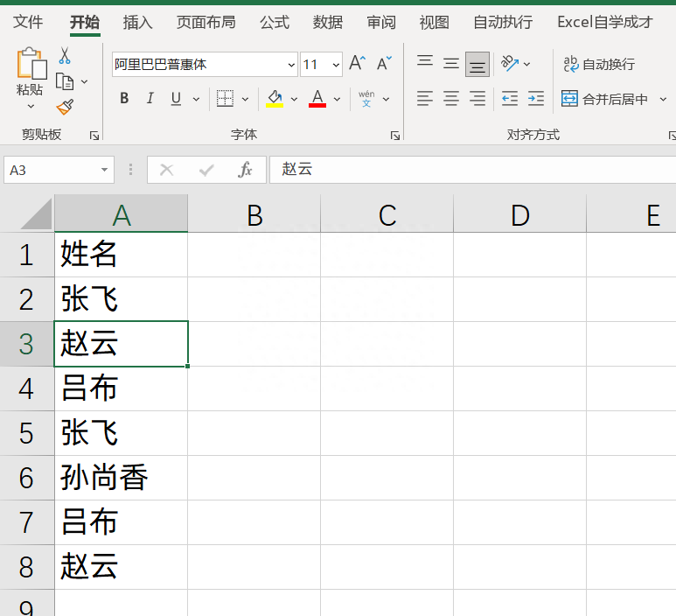Click the Copy icon
Viewport: 676px width, 616px height.
(65, 81)
